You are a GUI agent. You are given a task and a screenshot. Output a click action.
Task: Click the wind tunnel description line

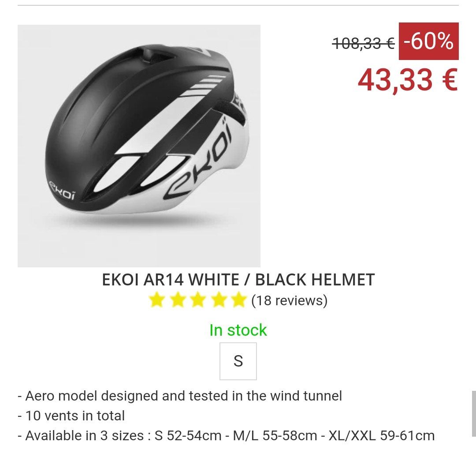tap(180, 396)
